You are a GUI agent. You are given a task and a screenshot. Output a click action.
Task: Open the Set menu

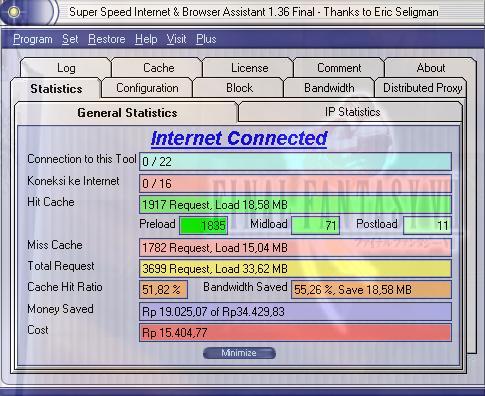[70, 39]
